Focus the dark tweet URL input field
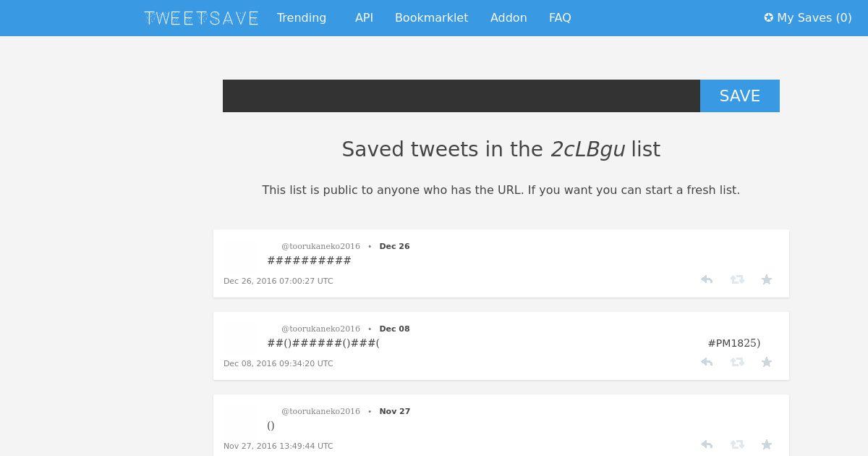The image size is (868, 456). pyautogui.click(x=461, y=96)
